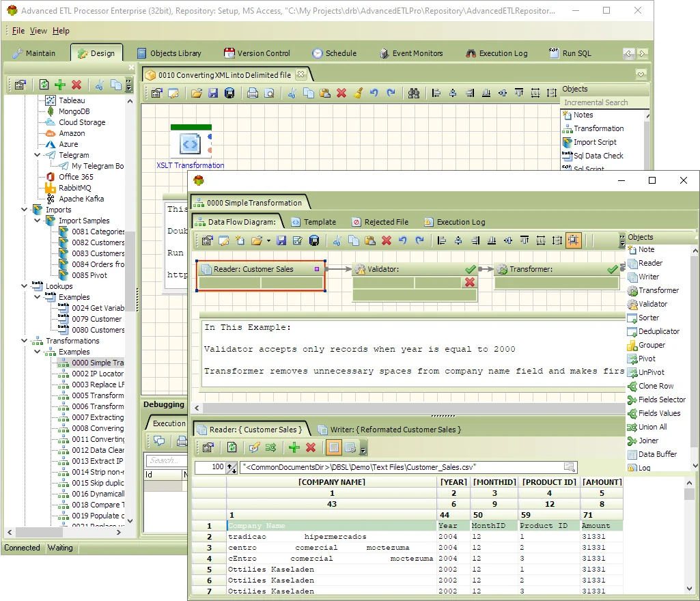The image size is (700, 601).
Task: Click the align left icon in transformation toolbar
Action: (x=442, y=240)
